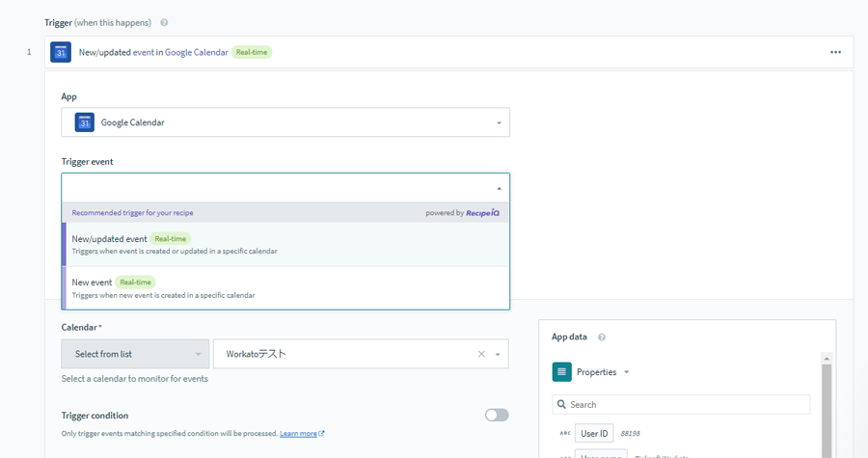Click the Google Calendar link in trigger title
This screenshot has height=458, width=868.
coord(197,52)
